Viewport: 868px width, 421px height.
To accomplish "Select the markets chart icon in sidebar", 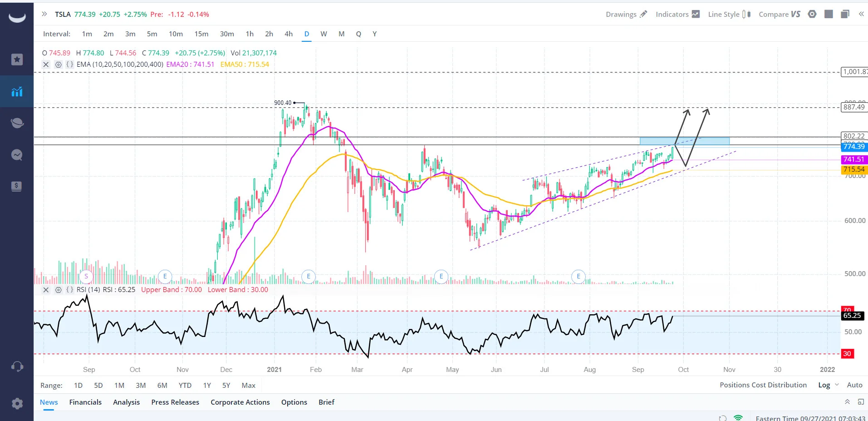I will [17, 92].
